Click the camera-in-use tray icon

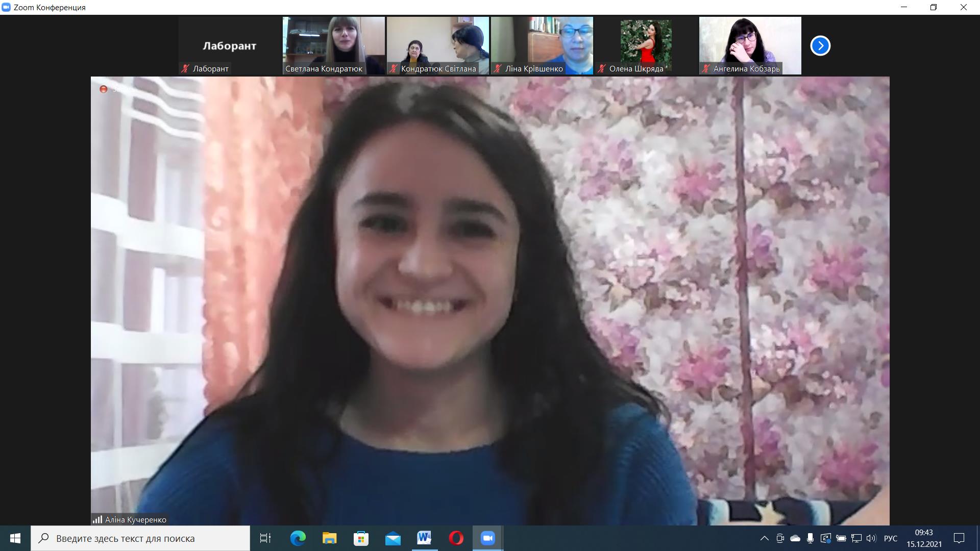(x=780, y=538)
